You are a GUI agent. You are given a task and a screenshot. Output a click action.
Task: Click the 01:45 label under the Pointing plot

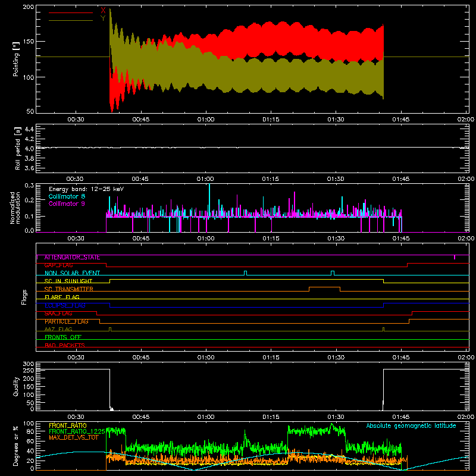click(400, 120)
